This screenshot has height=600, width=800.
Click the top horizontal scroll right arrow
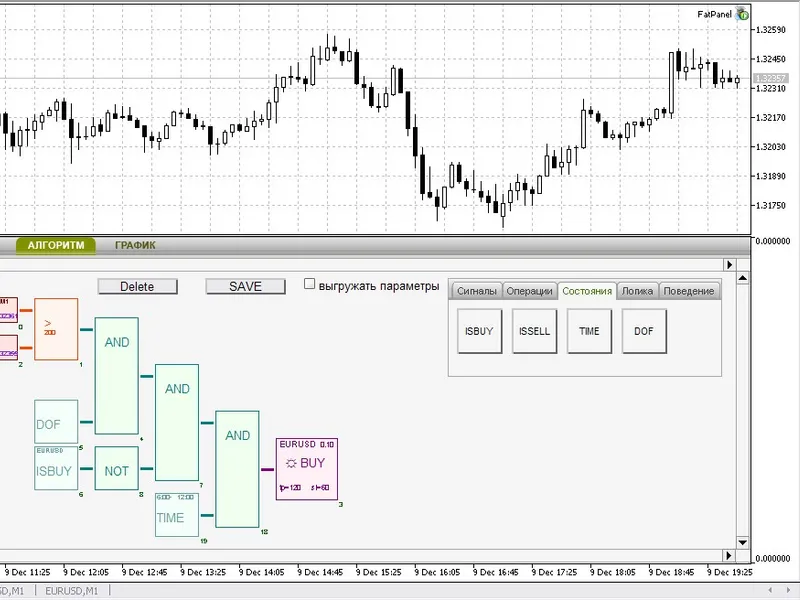pyautogui.click(x=730, y=264)
